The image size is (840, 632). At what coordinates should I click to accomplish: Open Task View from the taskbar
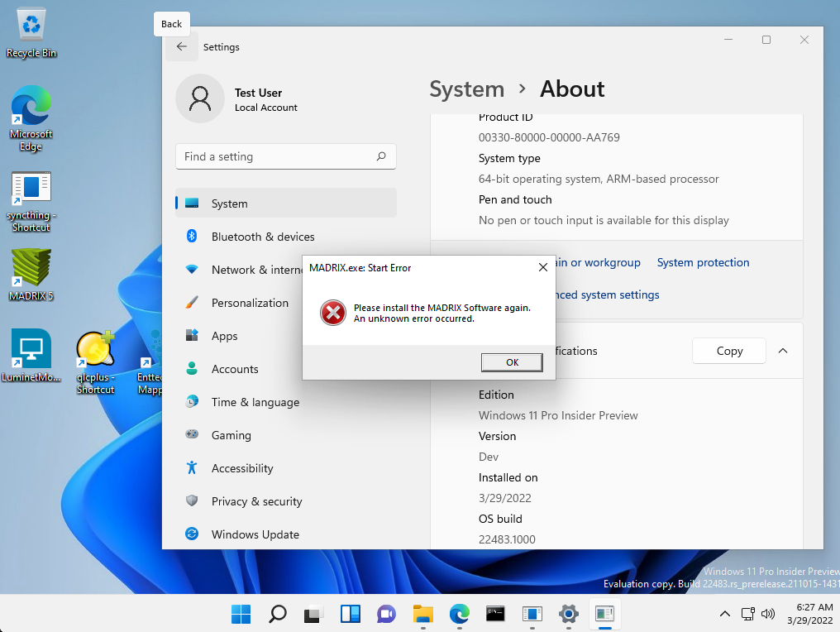(314, 614)
